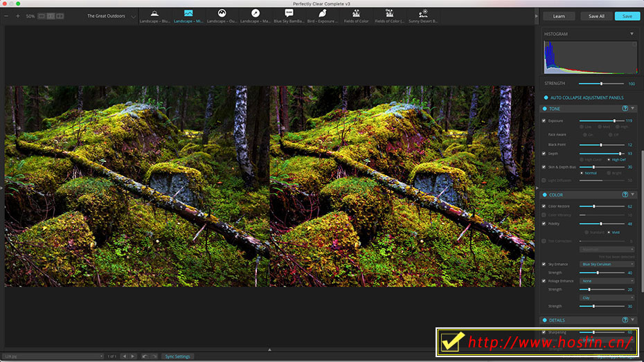Toggle the TONE panel enable dot
Image resolution: width=644 pixels, height=362 pixels.
coord(544,109)
